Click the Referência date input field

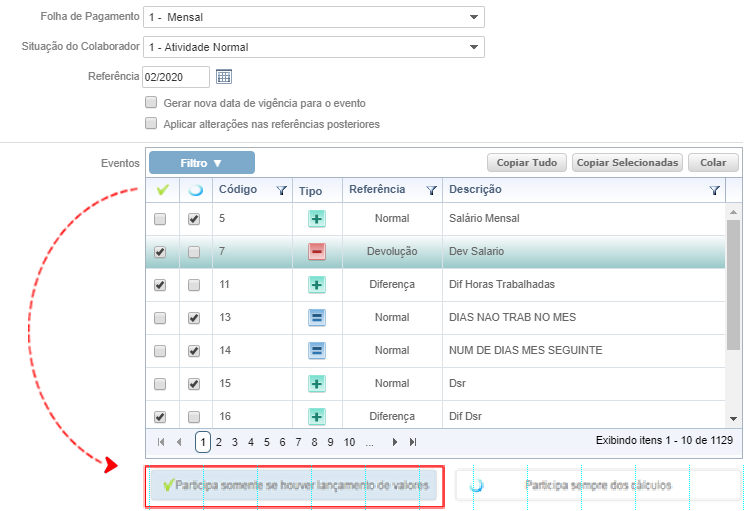pos(175,77)
